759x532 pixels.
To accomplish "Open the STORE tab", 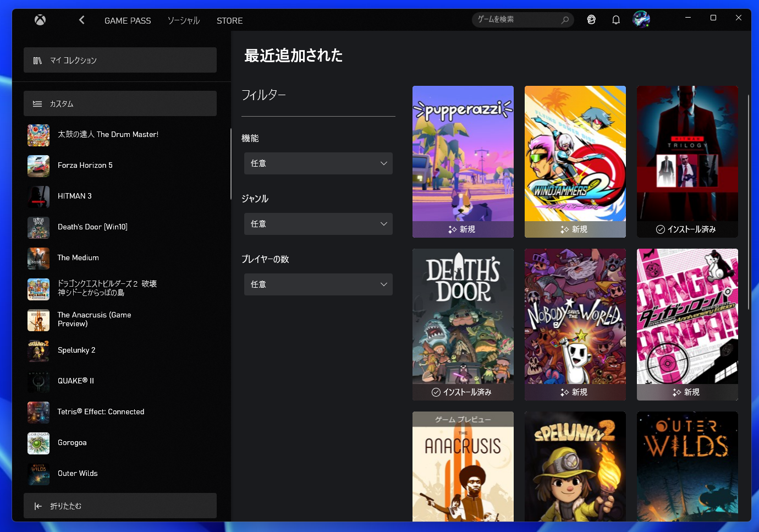I will 229,20.
